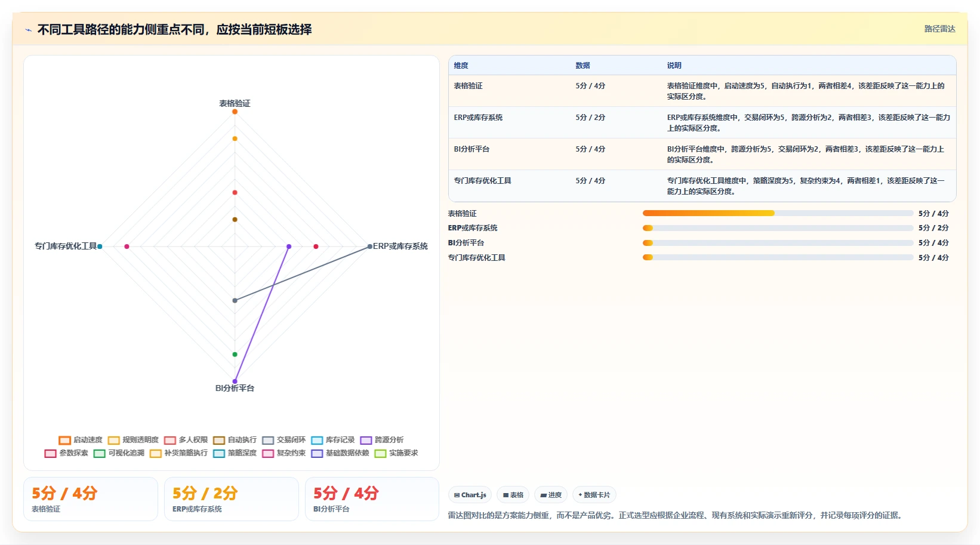Open the ERP或库存系统 score card
The image size is (980, 545).
(x=232, y=499)
